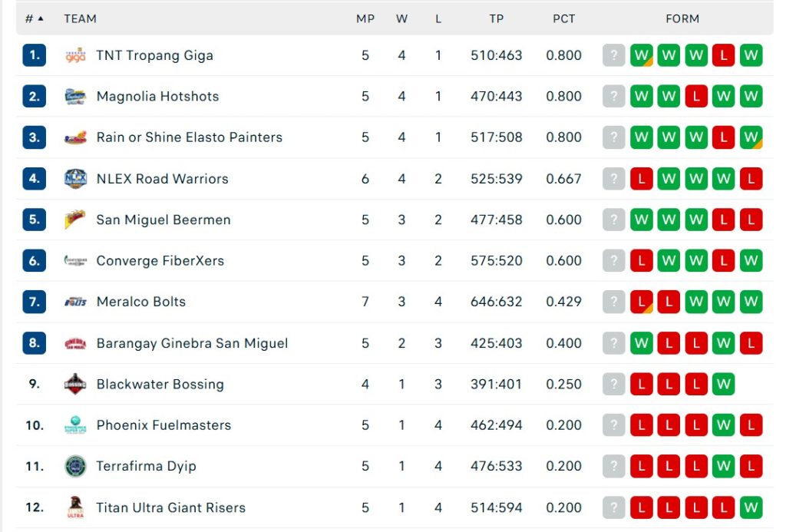Image resolution: width=786 pixels, height=532 pixels.
Task: Click Magnolia Hotshots' red L form badge
Action: tap(696, 97)
